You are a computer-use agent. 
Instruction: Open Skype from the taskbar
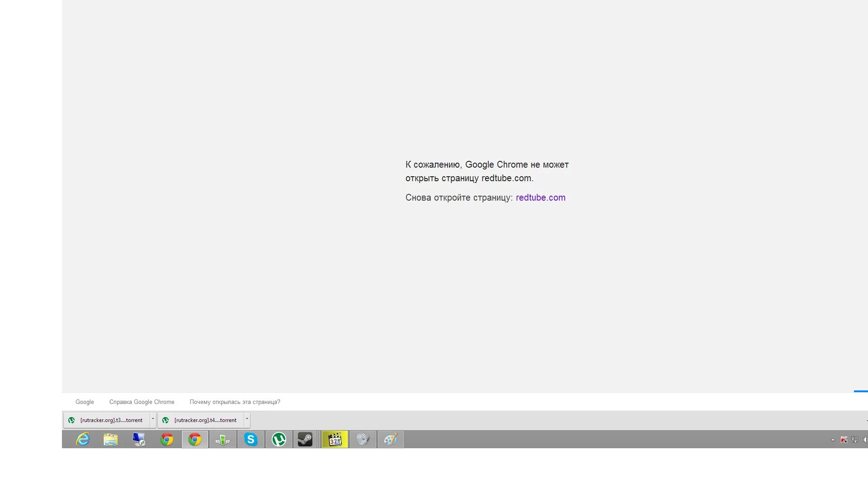[251, 439]
